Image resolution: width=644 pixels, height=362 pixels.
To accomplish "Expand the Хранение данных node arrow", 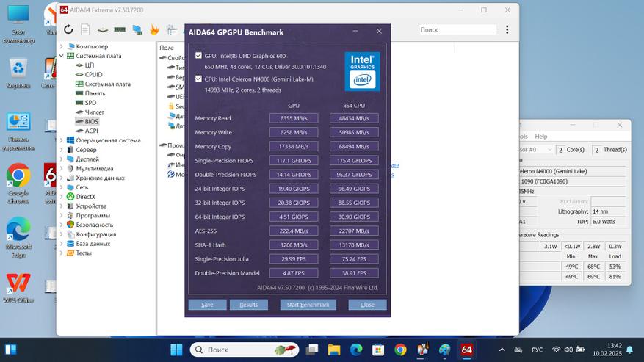I will click(62, 178).
